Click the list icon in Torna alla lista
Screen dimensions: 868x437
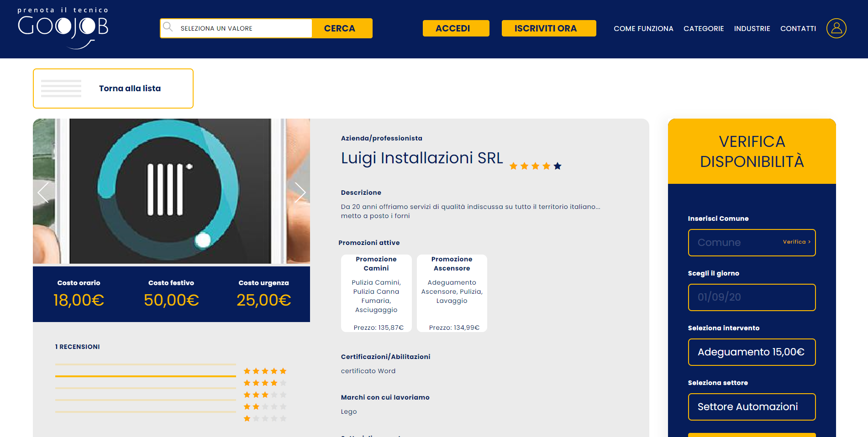pos(61,88)
